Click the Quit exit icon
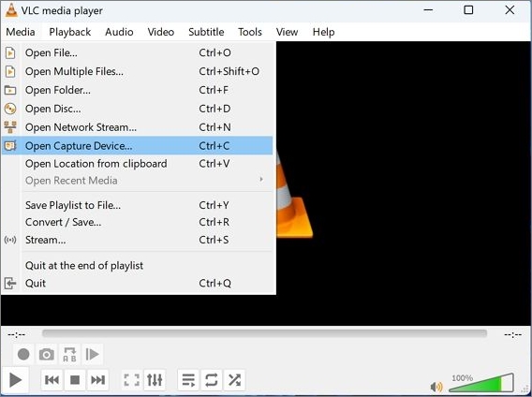532x397 pixels. coord(10,284)
